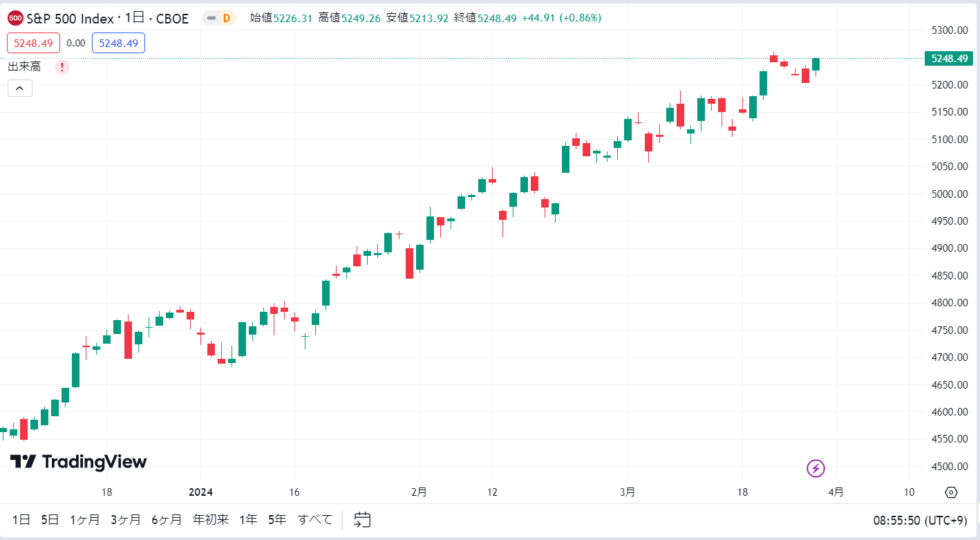
Task: Click the CBOE exchange label
Action: [x=171, y=19]
